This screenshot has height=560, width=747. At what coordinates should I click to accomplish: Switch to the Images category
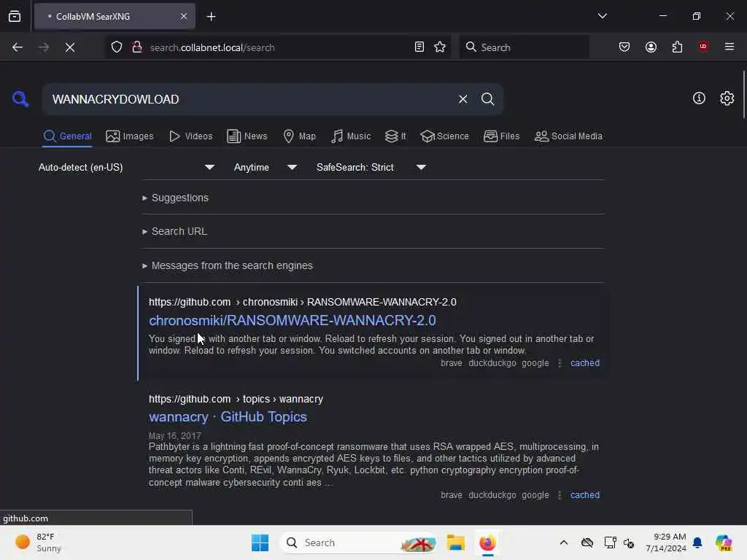pyautogui.click(x=130, y=136)
